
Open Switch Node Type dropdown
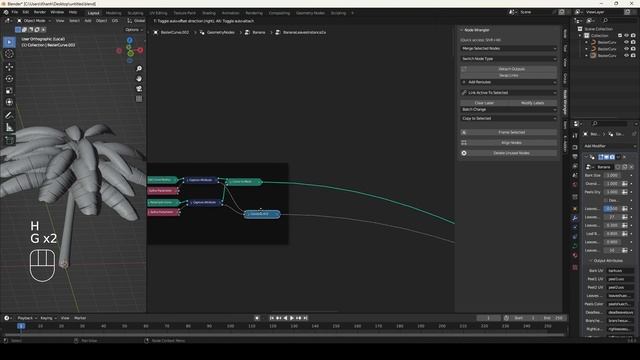509,59
